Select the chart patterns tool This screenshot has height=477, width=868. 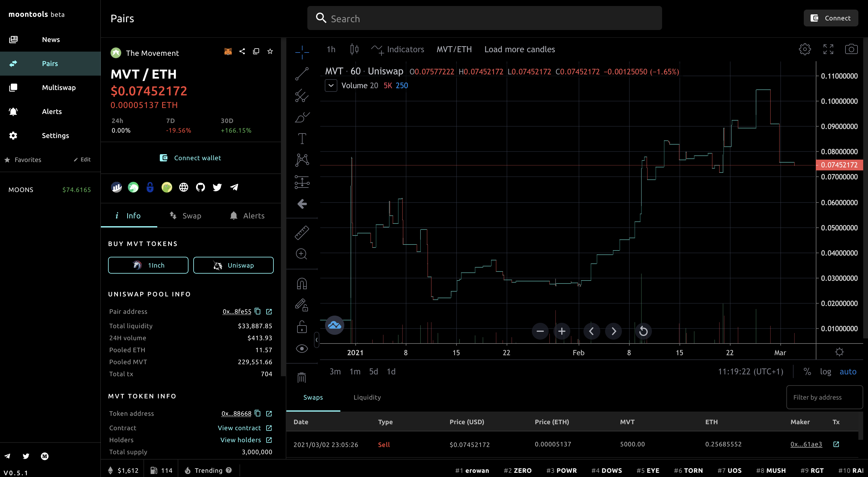tap(302, 160)
